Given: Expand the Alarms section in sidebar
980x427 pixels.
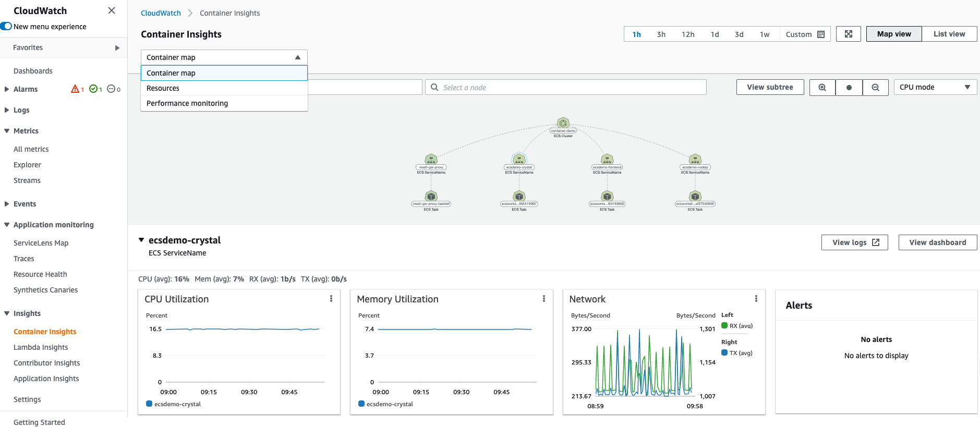Looking at the screenshot, I should (x=7, y=89).
